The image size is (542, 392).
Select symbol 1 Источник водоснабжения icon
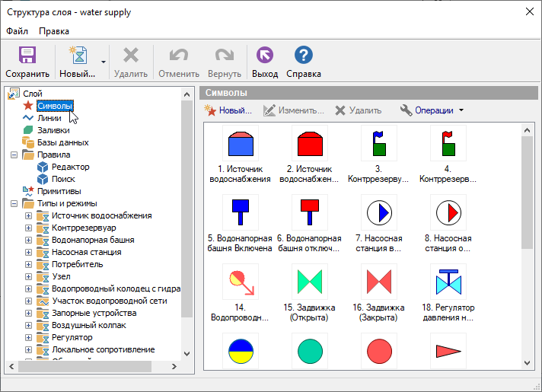click(x=240, y=143)
